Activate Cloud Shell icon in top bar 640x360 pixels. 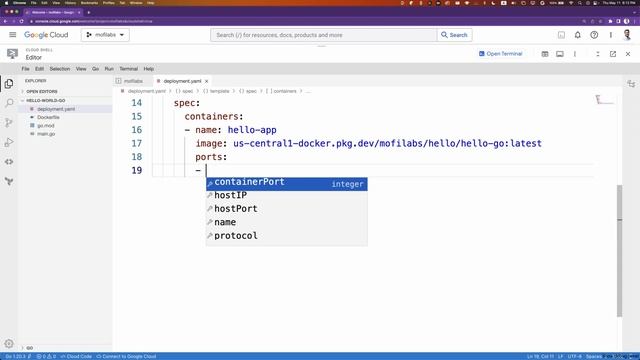click(x=561, y=35)
